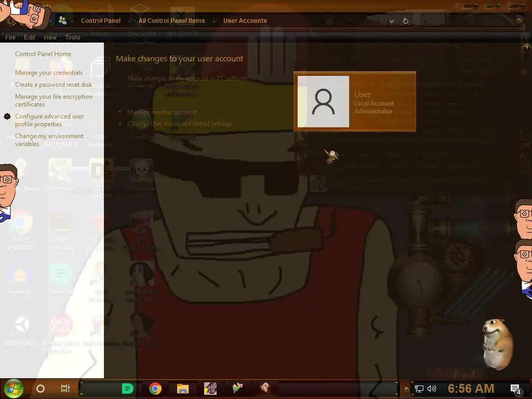Open Control Panel breadcrumb in address bar

tap(100, 21)
